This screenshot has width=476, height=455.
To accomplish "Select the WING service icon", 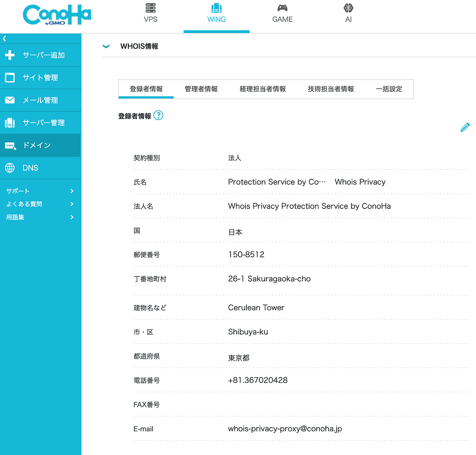I will (x=216, y=14).
